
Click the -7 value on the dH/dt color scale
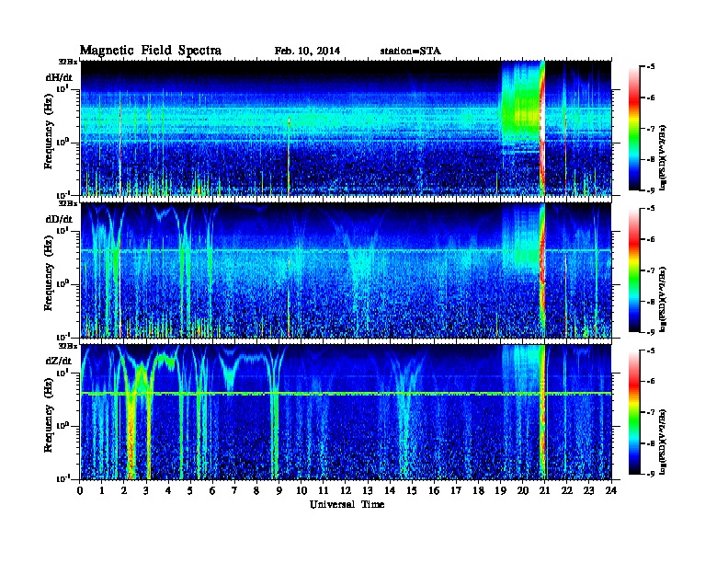click(x=651, y=128)
